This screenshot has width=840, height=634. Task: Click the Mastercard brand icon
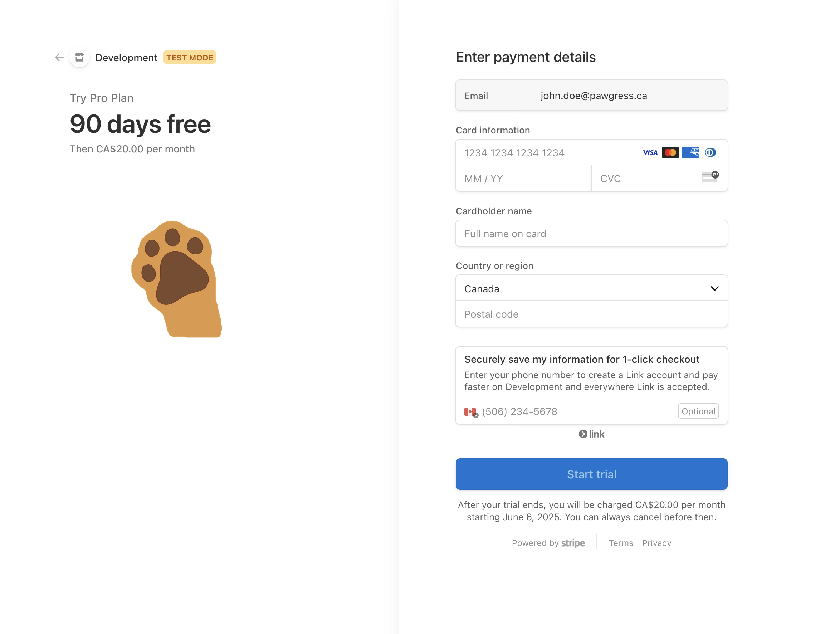[670, 152]
